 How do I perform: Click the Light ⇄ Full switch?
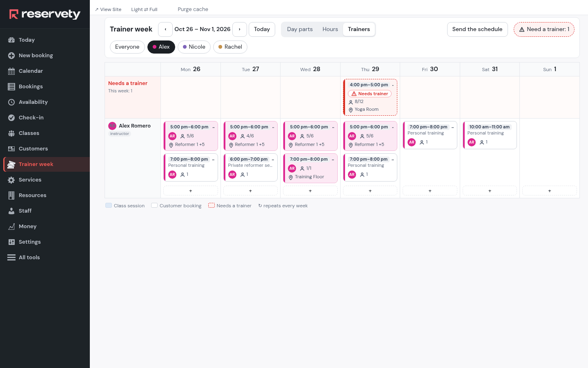click(144, 9)
